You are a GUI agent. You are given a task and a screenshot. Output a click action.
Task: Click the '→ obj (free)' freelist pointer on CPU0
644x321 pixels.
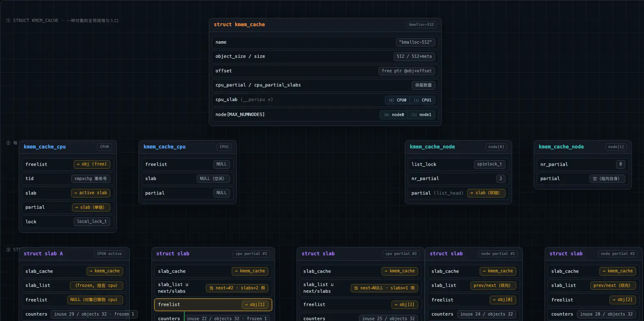coord(92,164)
